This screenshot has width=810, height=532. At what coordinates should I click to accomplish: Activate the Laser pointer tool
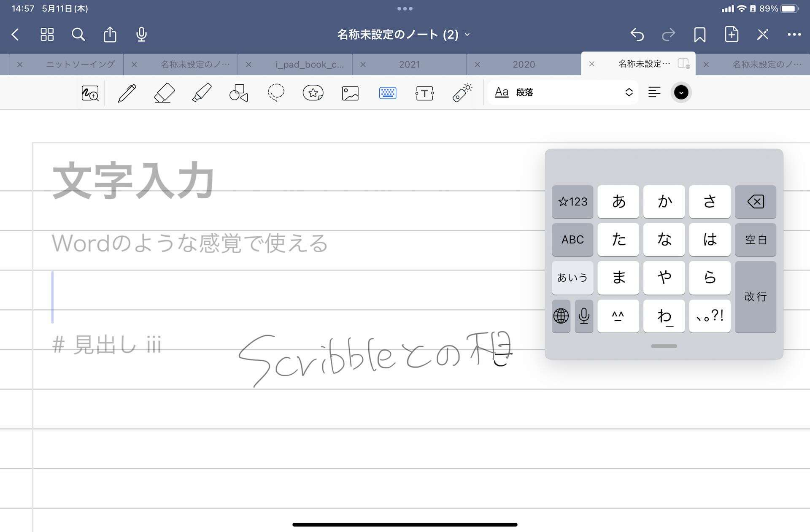pos(462,93)
